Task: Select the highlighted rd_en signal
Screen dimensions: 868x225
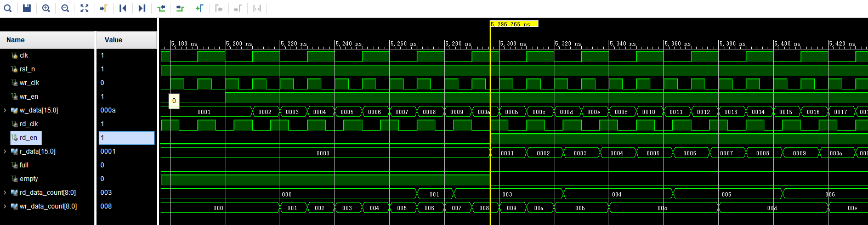Action: (25, 138)
